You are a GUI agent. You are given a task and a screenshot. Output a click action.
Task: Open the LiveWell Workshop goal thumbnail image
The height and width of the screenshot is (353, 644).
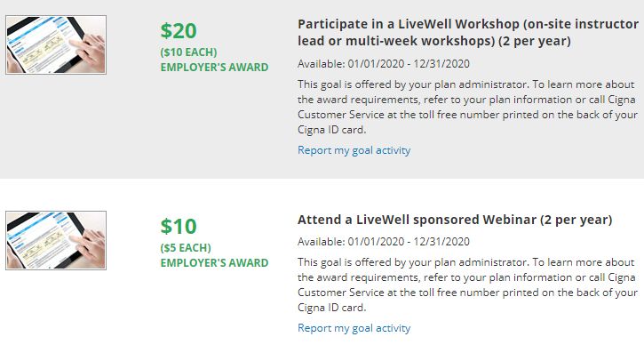click(56, 44)
